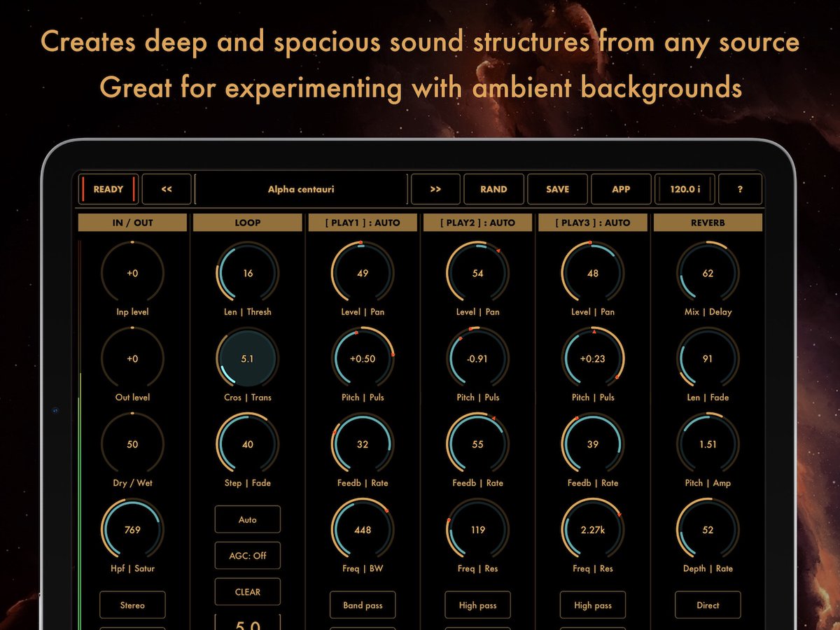Toggle Stereo mode in IN/OUT column
This screenshot has width=840, height=630.
pyautogui.click(x=132, y=605)
